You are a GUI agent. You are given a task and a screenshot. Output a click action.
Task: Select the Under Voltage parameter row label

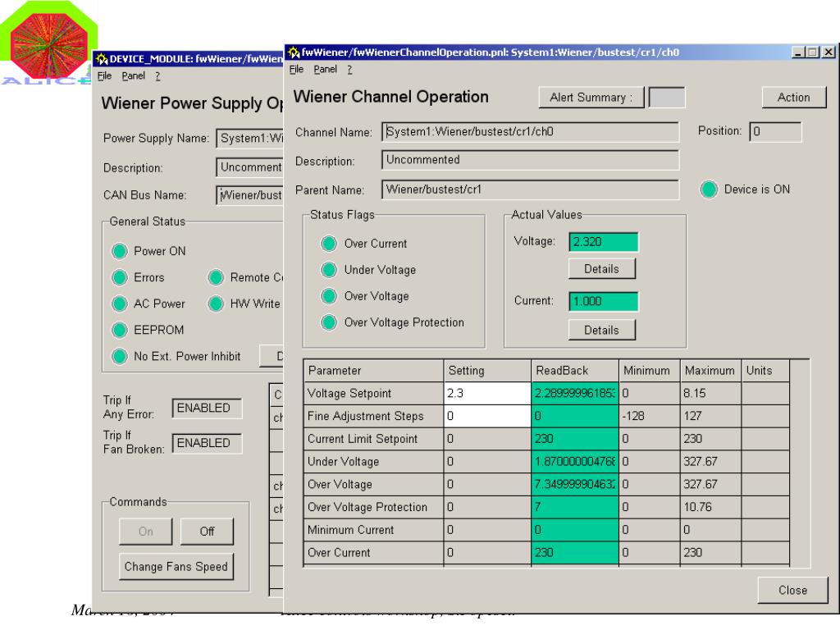373,462
